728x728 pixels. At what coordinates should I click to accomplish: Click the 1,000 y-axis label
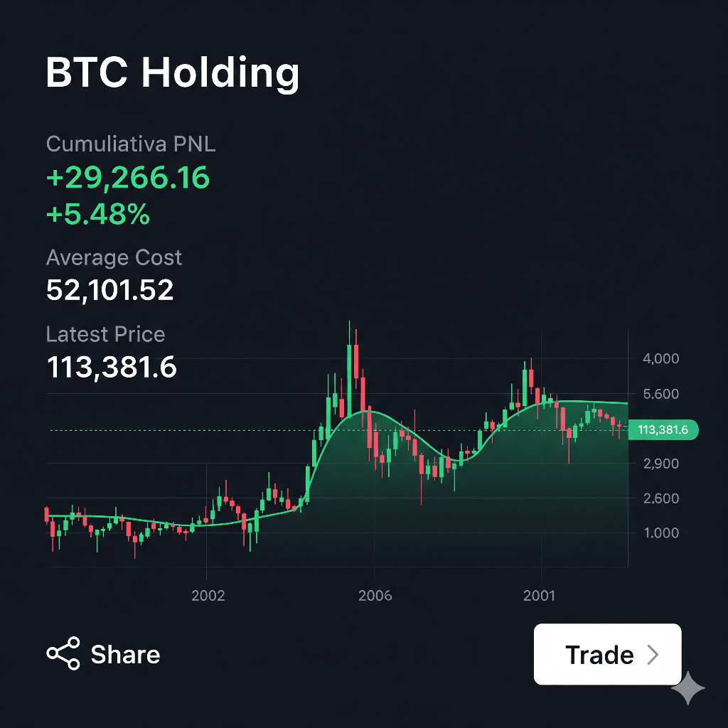[662, 533]
